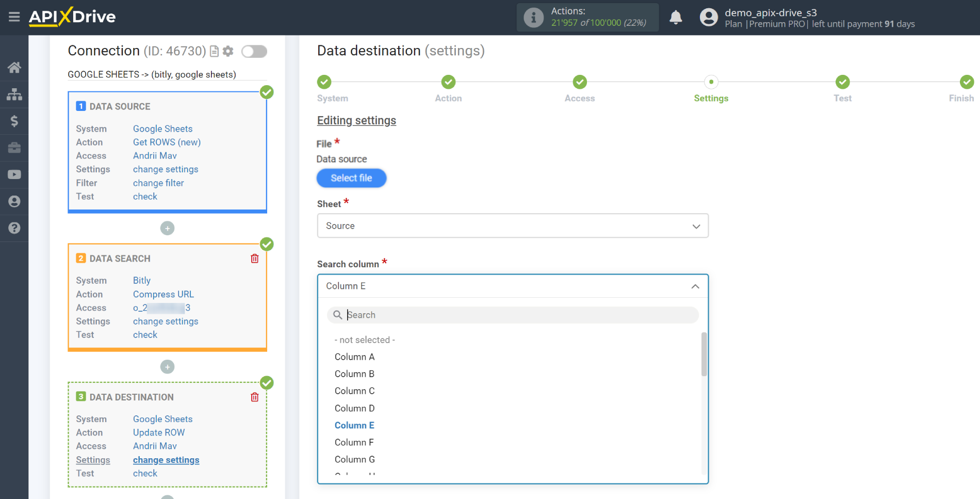Open the account icon in sidebar

(14, 201)
